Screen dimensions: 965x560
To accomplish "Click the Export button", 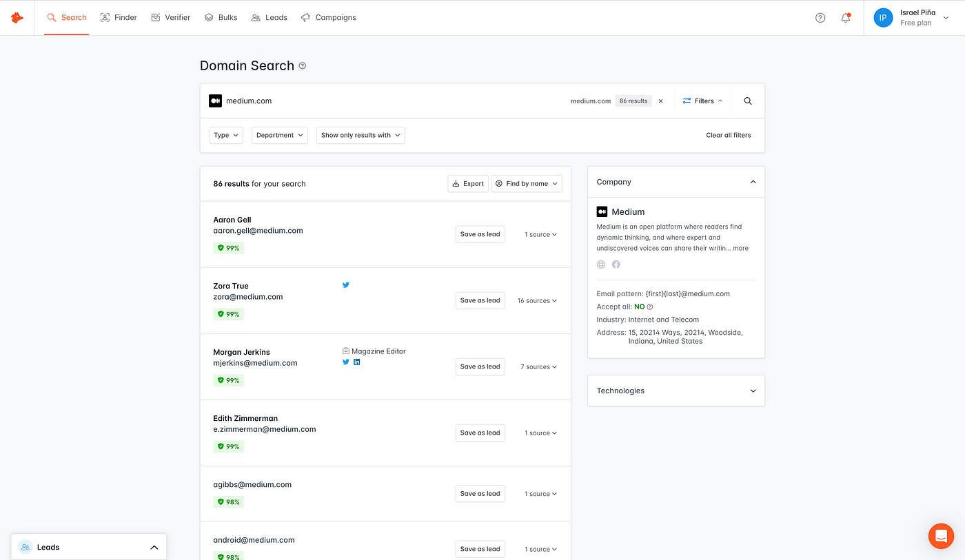I will coord(468,184).
